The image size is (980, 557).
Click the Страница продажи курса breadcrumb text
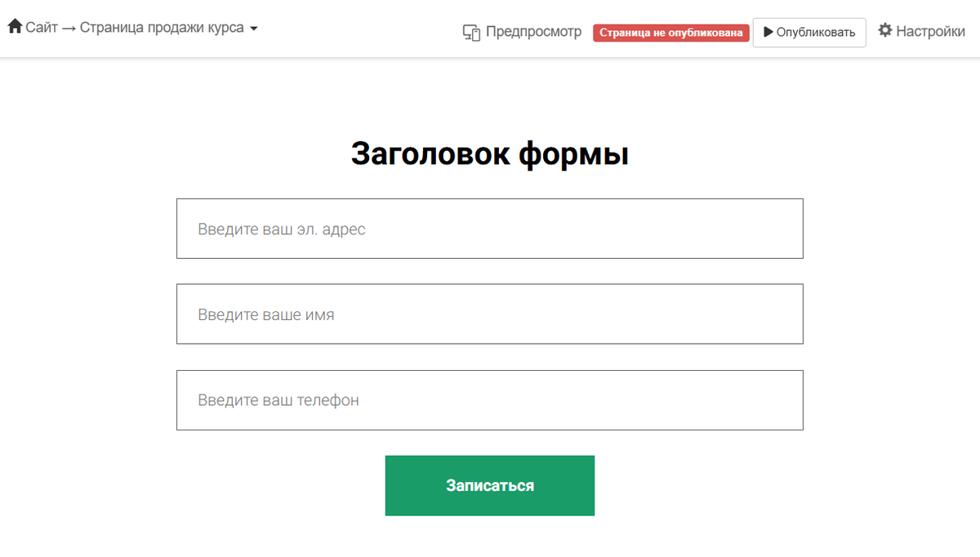(162, 27)
